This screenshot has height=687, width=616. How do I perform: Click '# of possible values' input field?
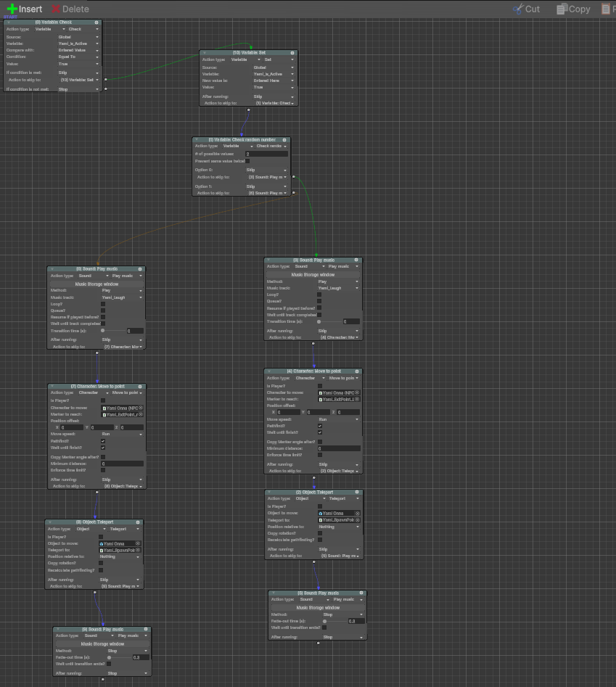tap(266, 154)
